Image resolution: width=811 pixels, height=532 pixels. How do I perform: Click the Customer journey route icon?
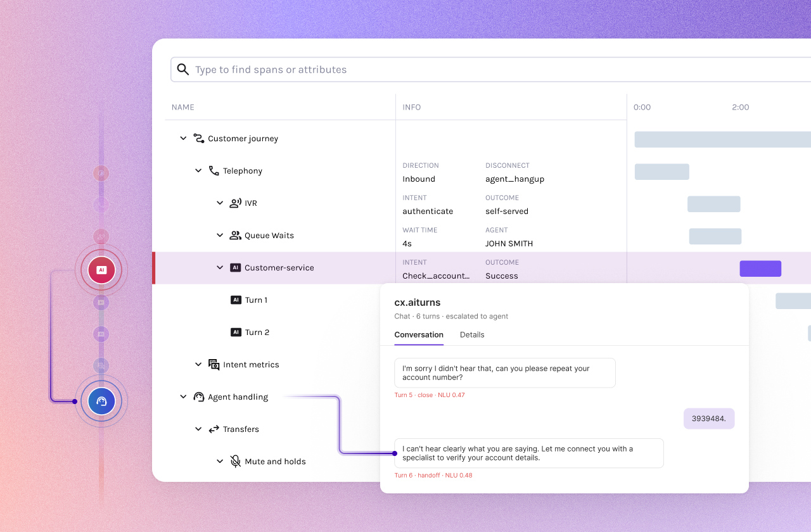pyautogui.click(x=199, y=138)
